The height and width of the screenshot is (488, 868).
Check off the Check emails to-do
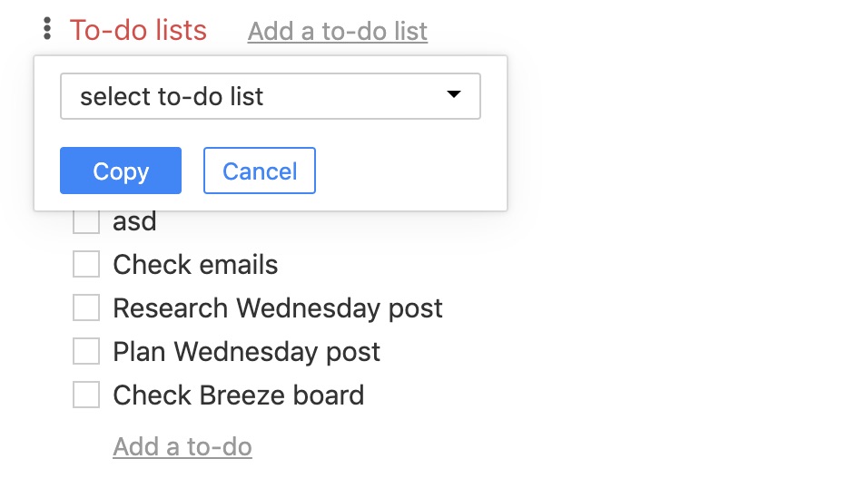[x=86, y=265]
